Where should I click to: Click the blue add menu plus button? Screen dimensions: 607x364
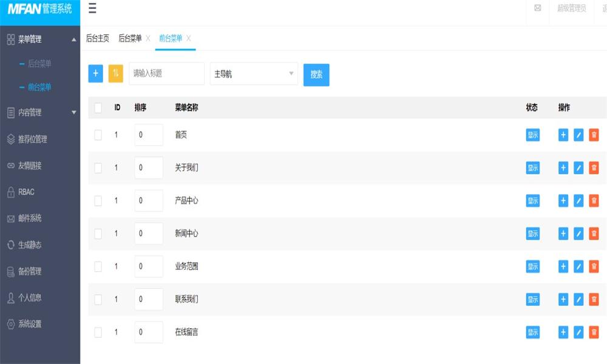96,73
